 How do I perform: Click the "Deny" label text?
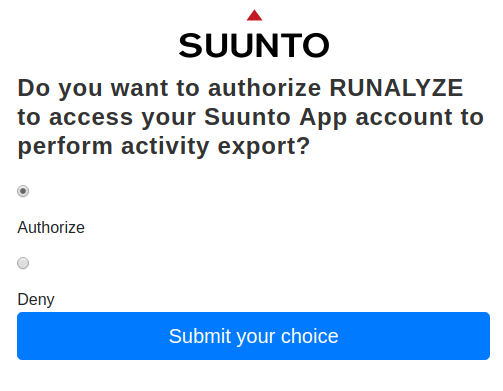(x=36, y=300)
